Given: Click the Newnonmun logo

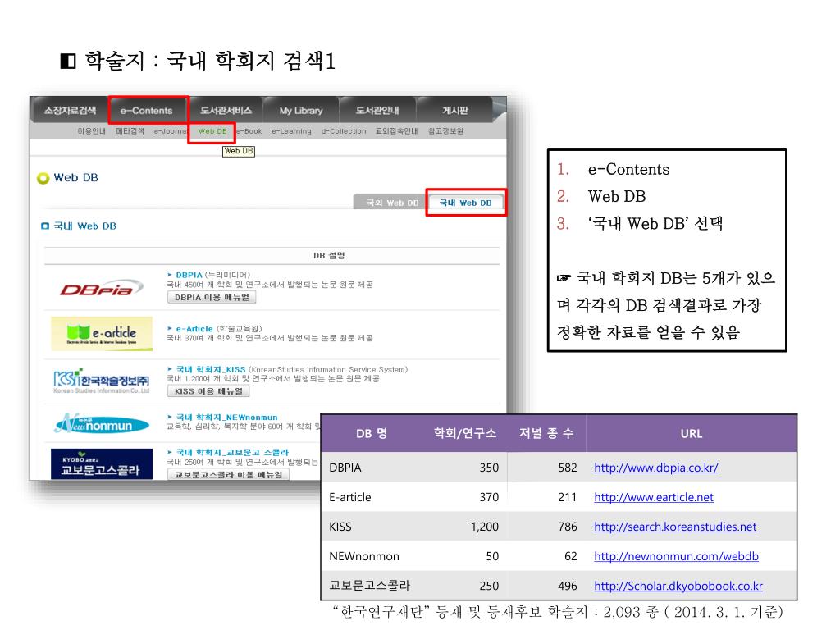Looking at the screenshot, I should coord(101,424).
